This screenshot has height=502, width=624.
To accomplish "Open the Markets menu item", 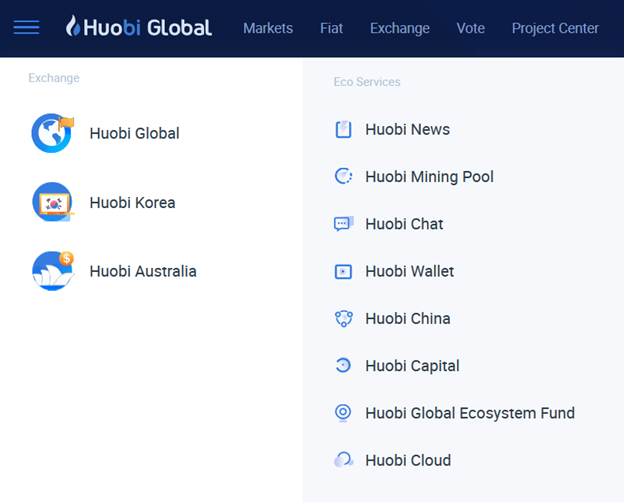I will [x=268, y=28].
